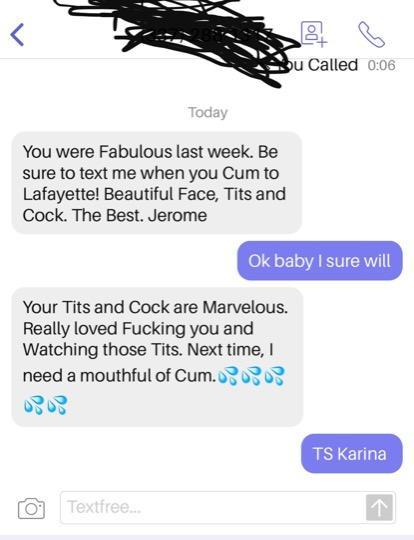
Task: Tap the back arrow icon
Action: [x=17, y=34]
